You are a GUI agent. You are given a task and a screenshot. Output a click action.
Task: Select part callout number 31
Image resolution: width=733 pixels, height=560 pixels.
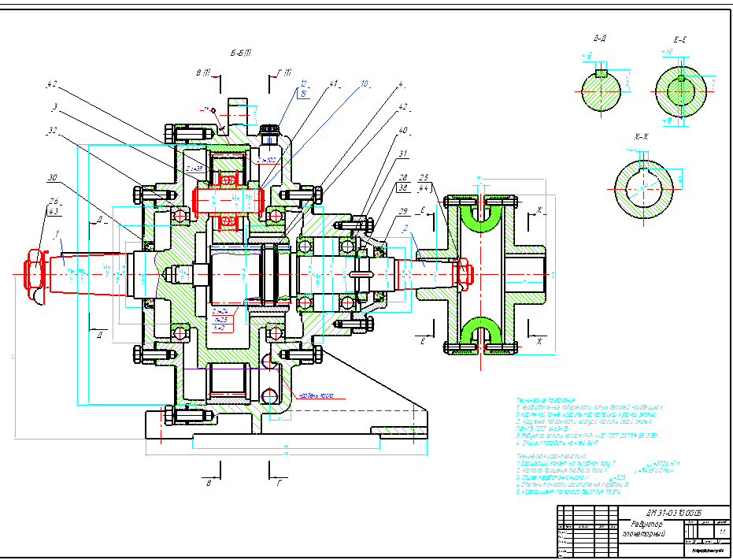403,154
